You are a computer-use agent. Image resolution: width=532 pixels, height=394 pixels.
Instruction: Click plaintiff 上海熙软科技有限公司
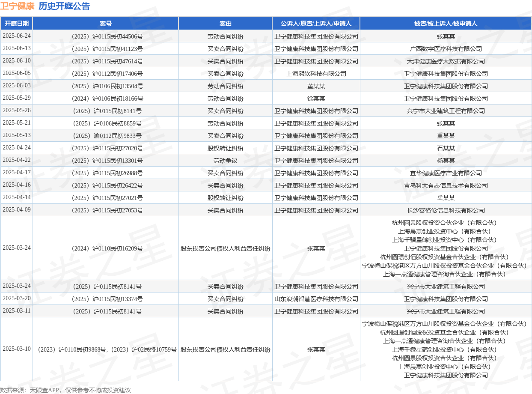coord(316,74)
